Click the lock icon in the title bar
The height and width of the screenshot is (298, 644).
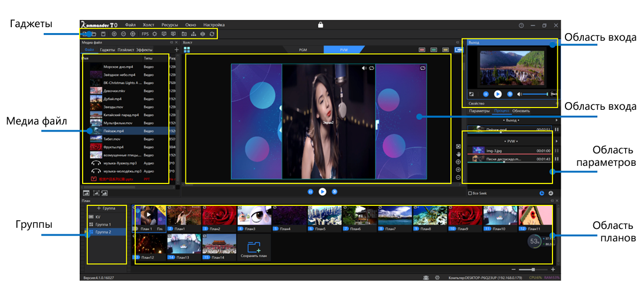coord(321,25)
